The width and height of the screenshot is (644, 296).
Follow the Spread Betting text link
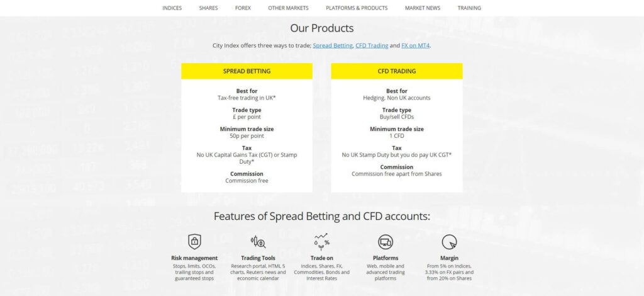(x=333, y=45)
